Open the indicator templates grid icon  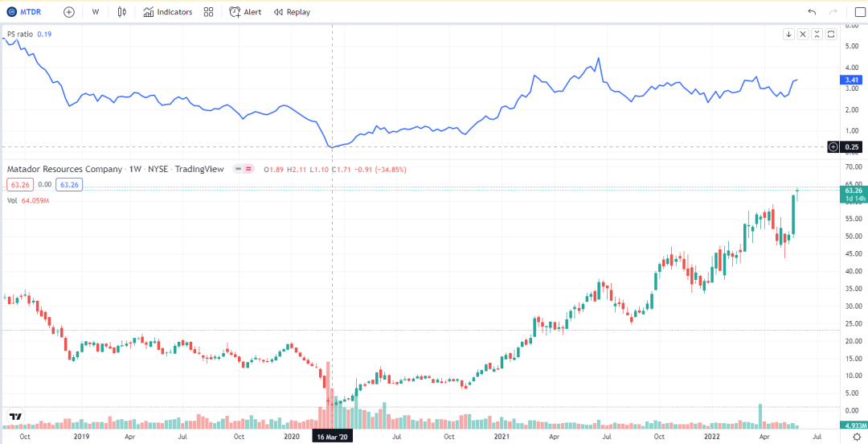point(209,11)
